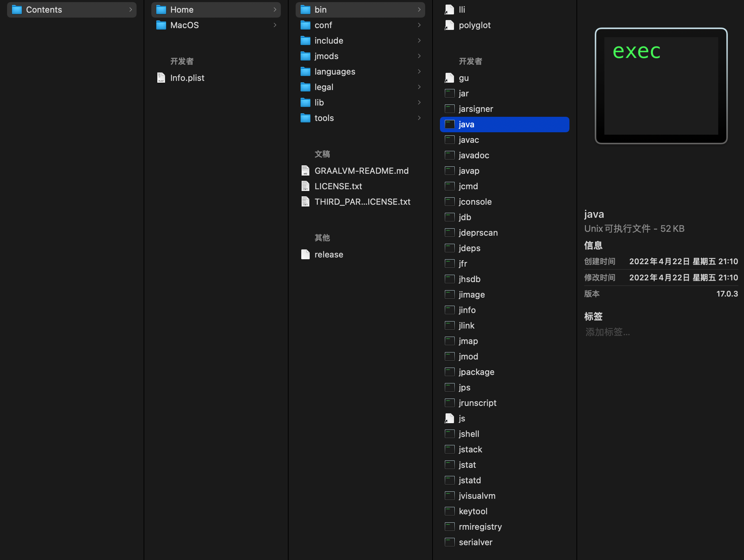744x560 pixels.
Task: Click the add tags field
Action: pyautogui.click(x=607, y=332)
